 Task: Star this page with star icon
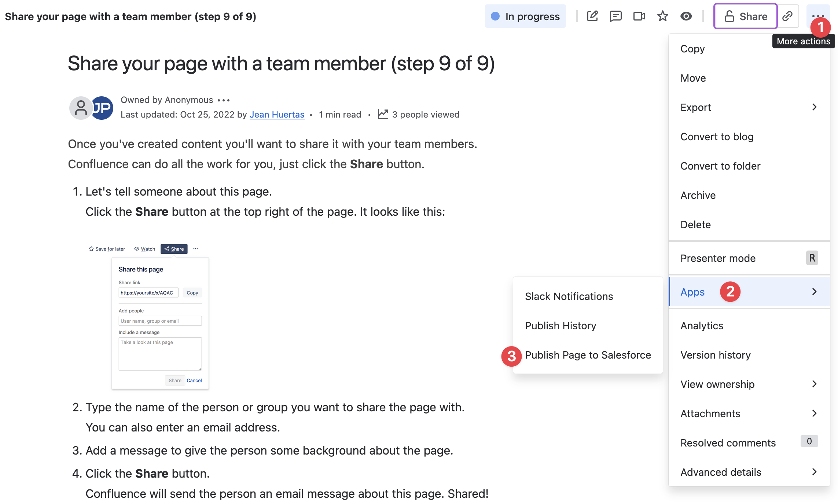click(x=662, y=16)
